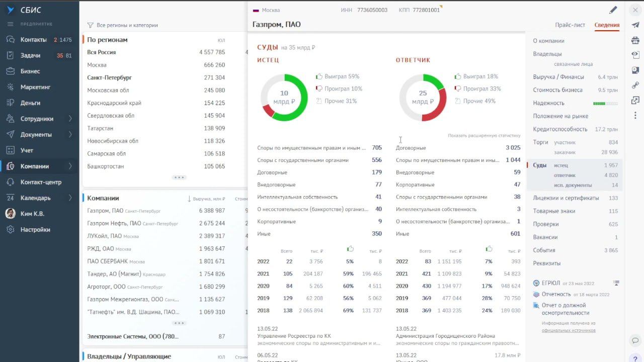Image resolution: width=644 pixels, height=362 pixels.
Task: Click the СБИС bird logo
Action: coord(11,10)
